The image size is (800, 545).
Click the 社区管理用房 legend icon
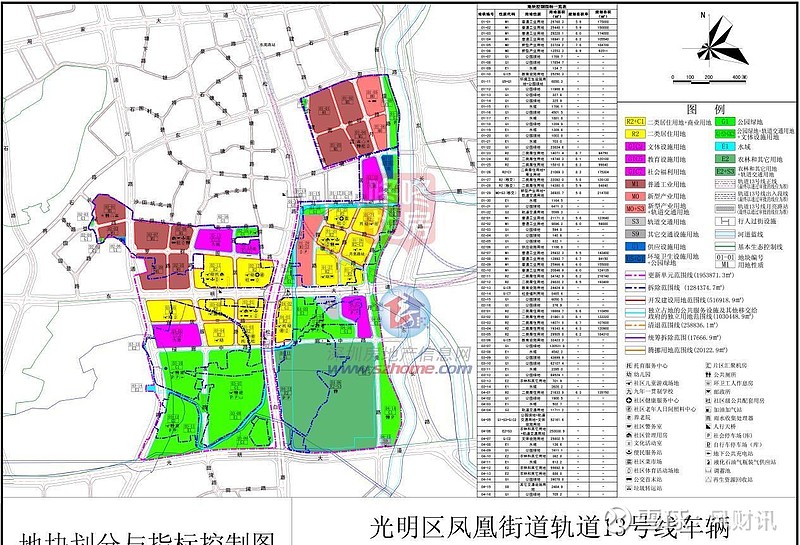coord(629,435)
